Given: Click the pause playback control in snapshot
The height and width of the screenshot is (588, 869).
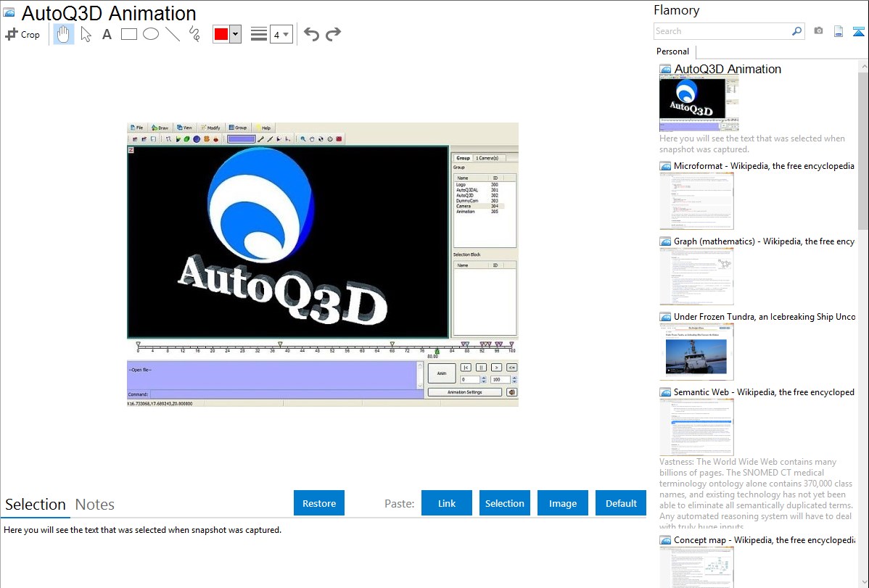Looking at the screenshot, I should pyautogui.click(x=481, y=368).
